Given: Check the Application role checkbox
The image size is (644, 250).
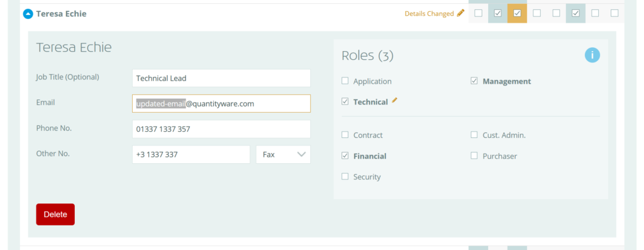Looking at the screenshot, I should point(345,81).
